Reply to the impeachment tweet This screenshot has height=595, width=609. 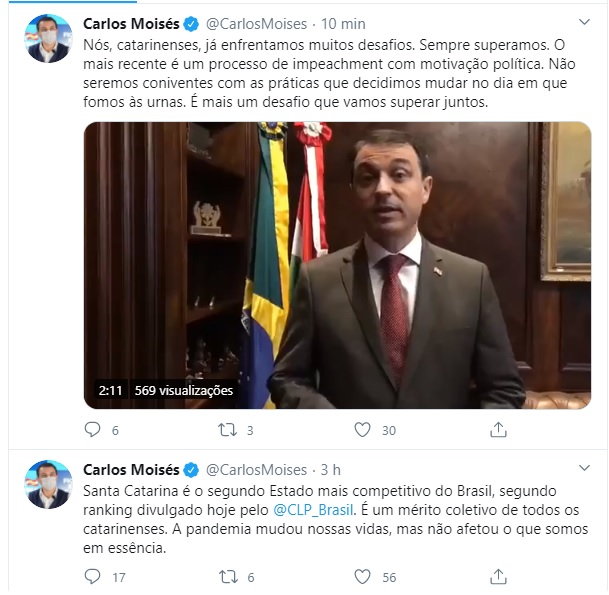[x=92, y=430]
